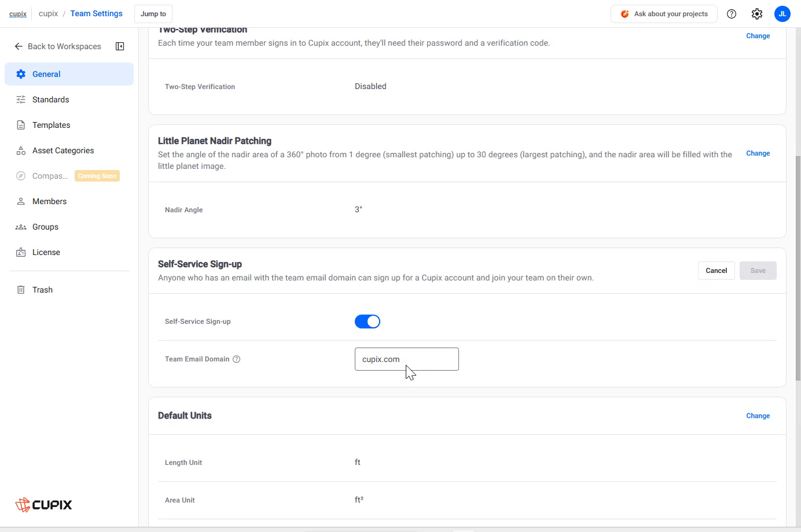Open help question mark icon in header
Screen dimensions: 801x532
tap(732, 14)
